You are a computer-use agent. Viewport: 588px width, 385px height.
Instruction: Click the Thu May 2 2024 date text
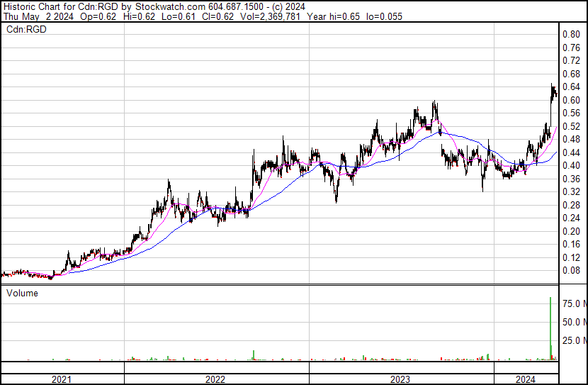(38, 16)
